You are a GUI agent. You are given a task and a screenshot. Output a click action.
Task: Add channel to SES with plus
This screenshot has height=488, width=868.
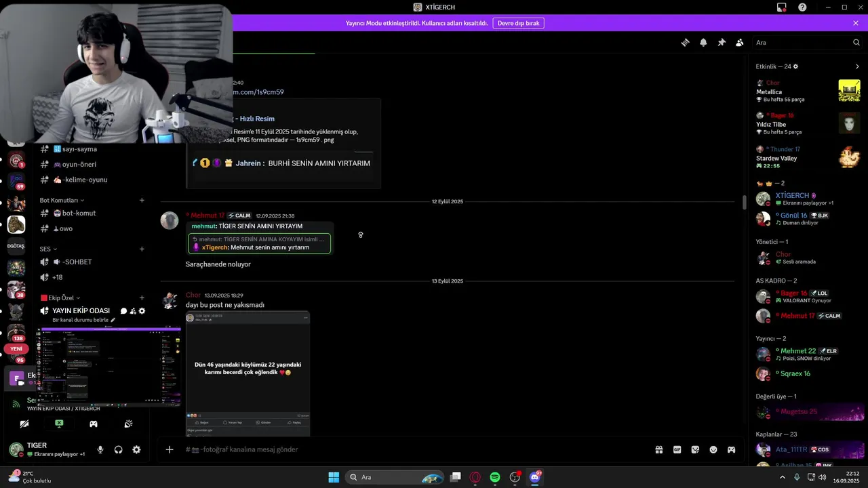pyautogui.click(x=142, y=249)
